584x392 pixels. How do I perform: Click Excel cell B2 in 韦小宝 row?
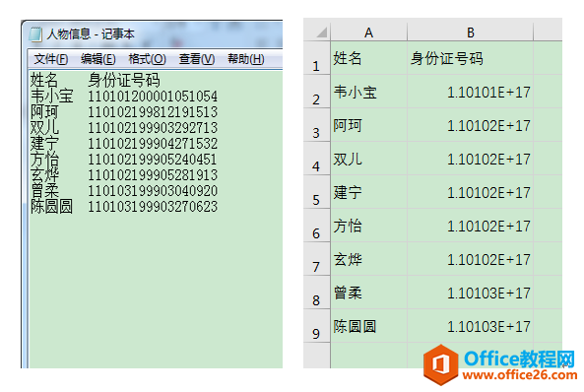click(471, 92)
